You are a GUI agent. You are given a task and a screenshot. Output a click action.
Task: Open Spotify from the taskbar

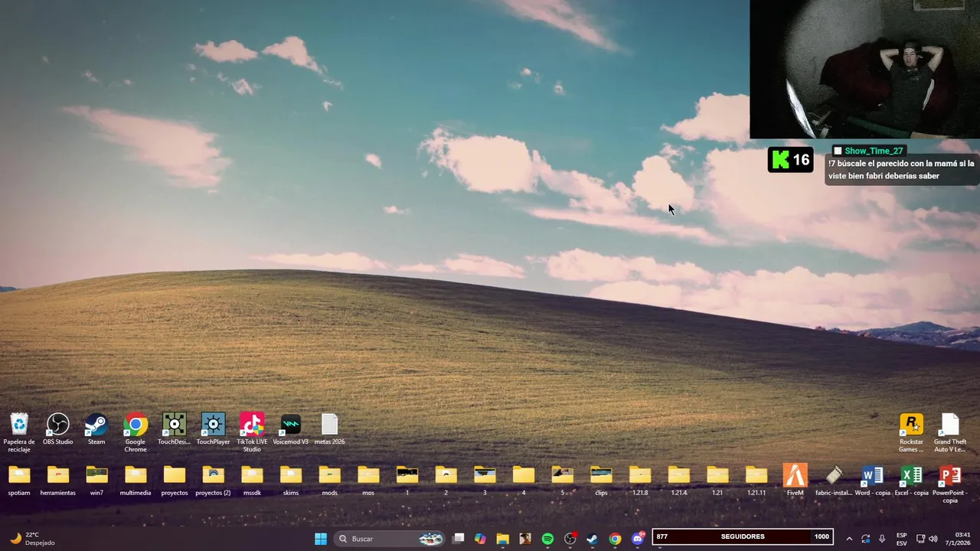click(547, 539)
